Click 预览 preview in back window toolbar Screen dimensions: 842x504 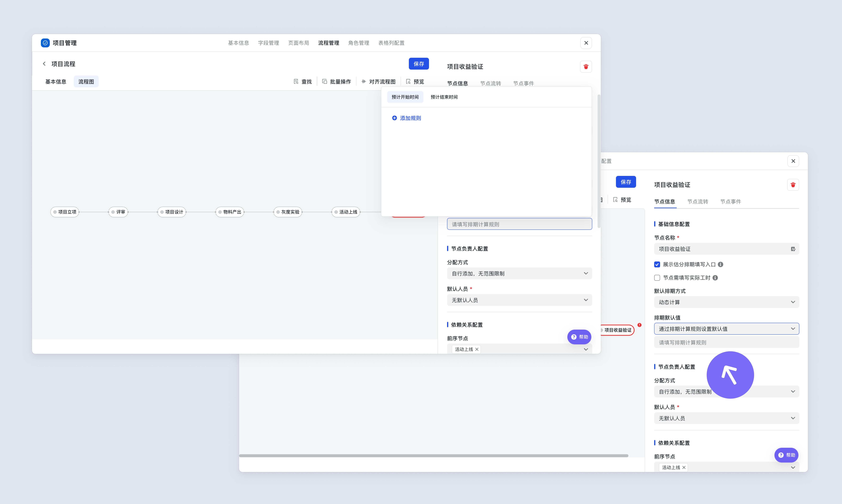[x=622, y=200]
